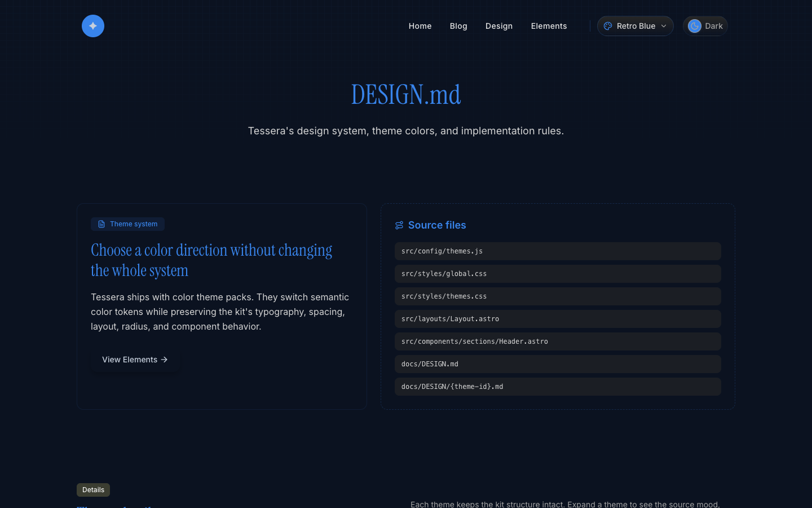Navigate to the Design page

499,26
